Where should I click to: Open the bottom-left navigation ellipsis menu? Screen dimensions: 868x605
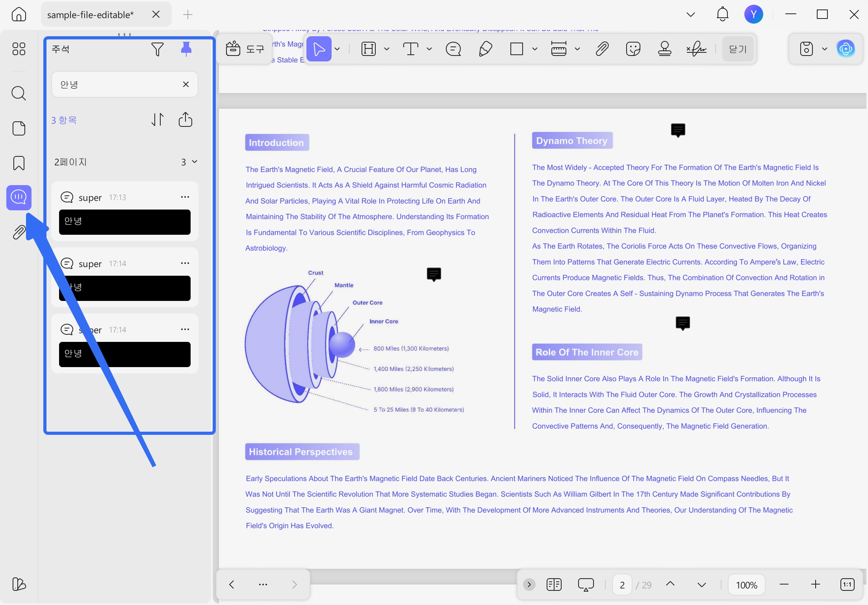pos(263,584)
